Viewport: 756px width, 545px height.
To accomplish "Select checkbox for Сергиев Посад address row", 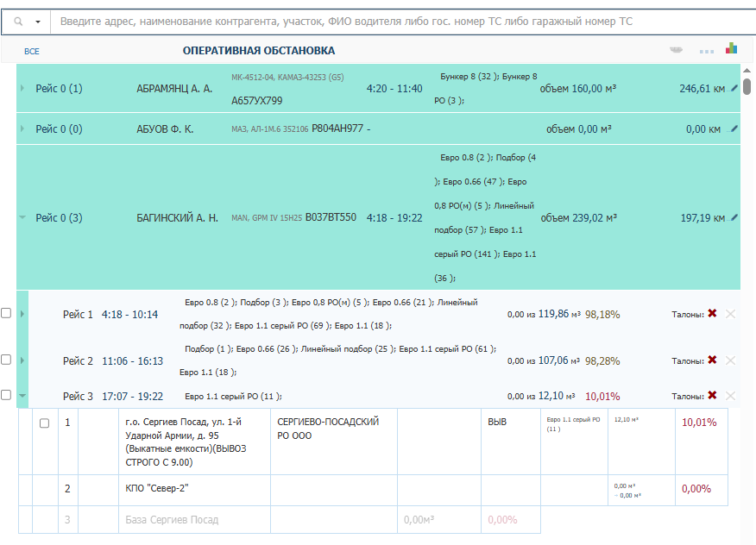I will (x=45, y=423).
